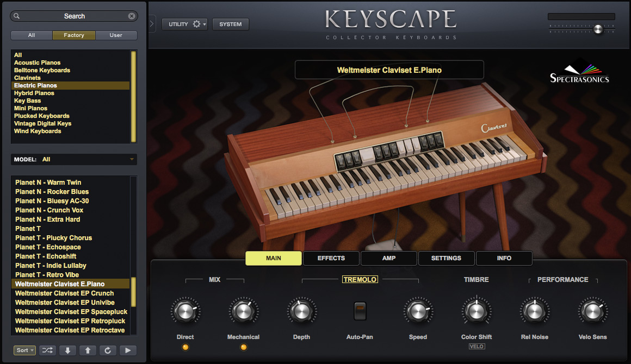Viewport: 631px width, 364px height.
Task: Click the System button
Action: point(230,24)
